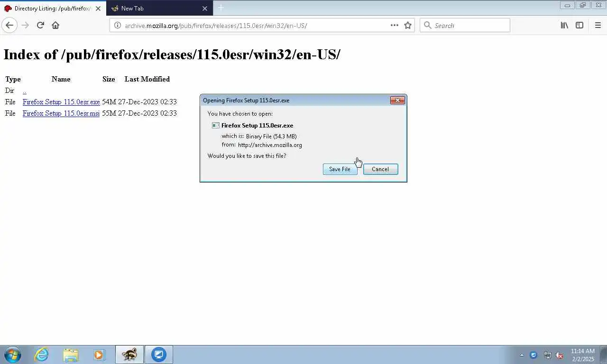
Task: Go to the Home page icon
Action: coord(55,25)
